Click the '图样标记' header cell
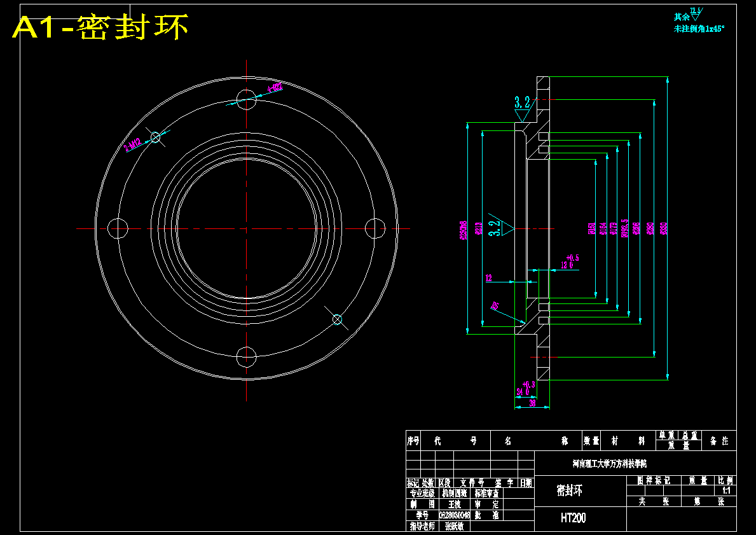The width and height of the screenshot is (756, 535). tap(654, 480)
